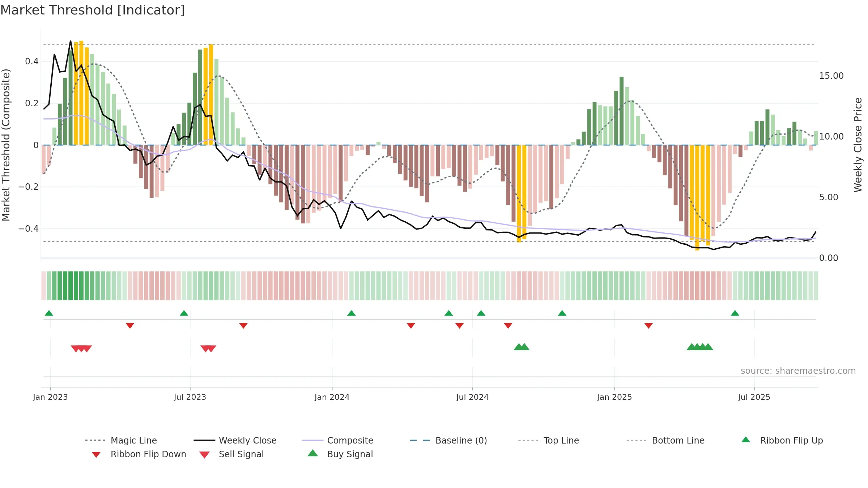Click the Jul 2025 x-axis label
The width and height of the screenshot is (868, 488).
click(x=754, y=397)
